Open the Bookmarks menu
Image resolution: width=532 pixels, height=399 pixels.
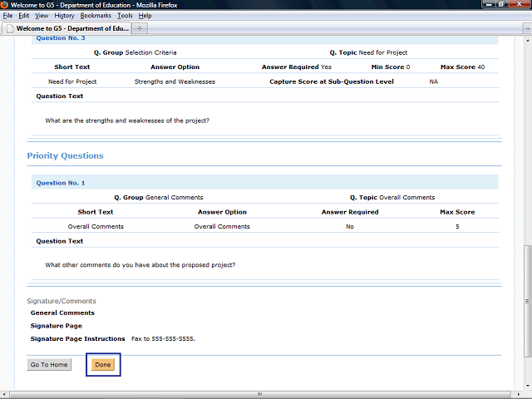(x=96, y=16)
